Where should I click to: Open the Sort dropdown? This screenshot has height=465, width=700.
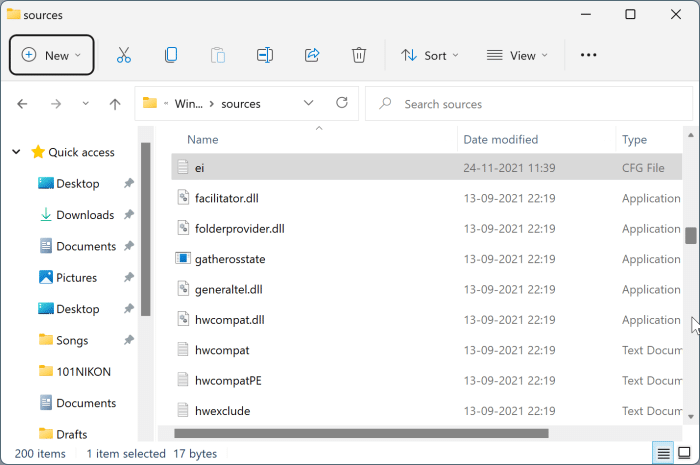pyautogui.click(x=429, y=55)
